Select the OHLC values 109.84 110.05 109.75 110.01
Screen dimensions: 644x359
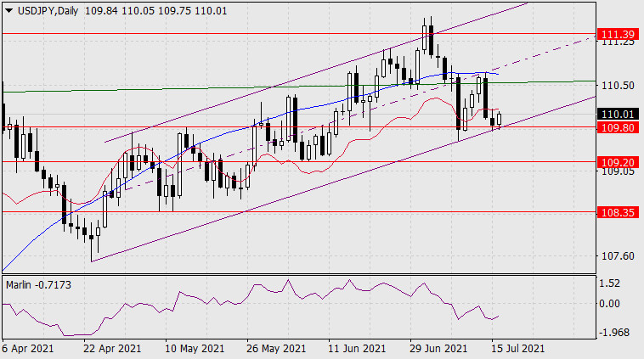[x=155, y=11]
